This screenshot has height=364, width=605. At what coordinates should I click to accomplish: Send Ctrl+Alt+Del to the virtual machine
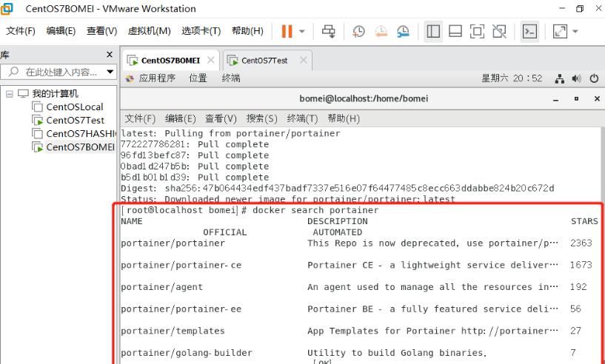click(x=328, y=31)
